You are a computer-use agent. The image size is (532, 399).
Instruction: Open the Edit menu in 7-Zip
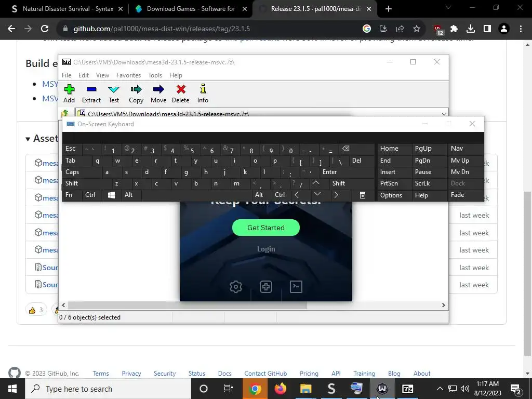tap(84, 75)
